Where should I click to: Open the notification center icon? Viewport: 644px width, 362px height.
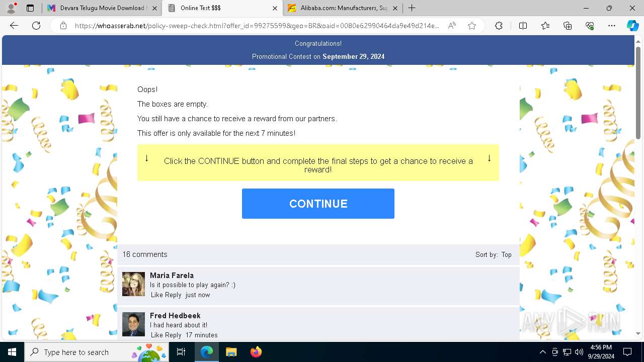click(x=627, y=352)
